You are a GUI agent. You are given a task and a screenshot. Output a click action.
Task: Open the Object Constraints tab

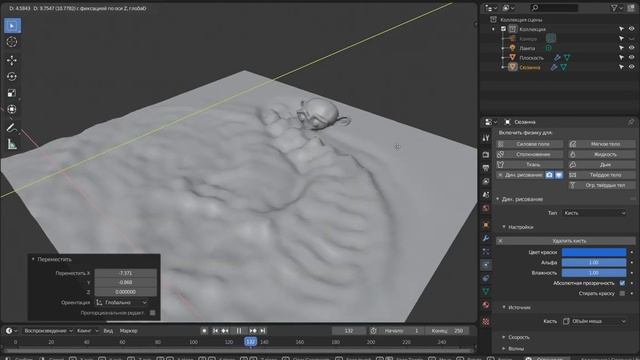[x=486, y=278]
